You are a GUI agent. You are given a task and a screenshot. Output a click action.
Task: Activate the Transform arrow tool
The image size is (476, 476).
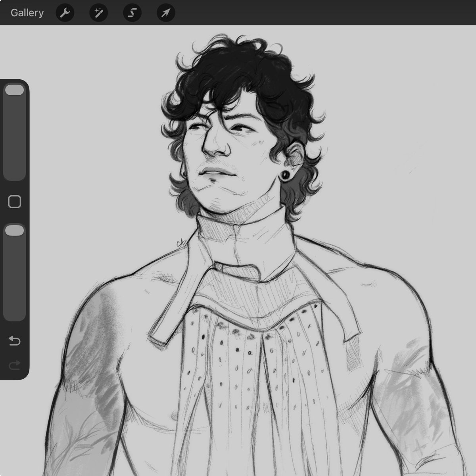(x=165, y=13)
